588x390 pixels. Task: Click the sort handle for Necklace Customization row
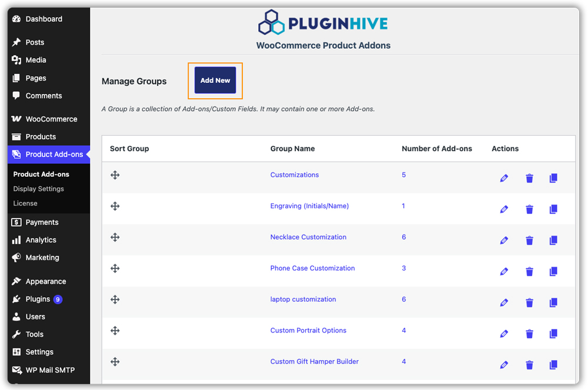coord(115,237)
